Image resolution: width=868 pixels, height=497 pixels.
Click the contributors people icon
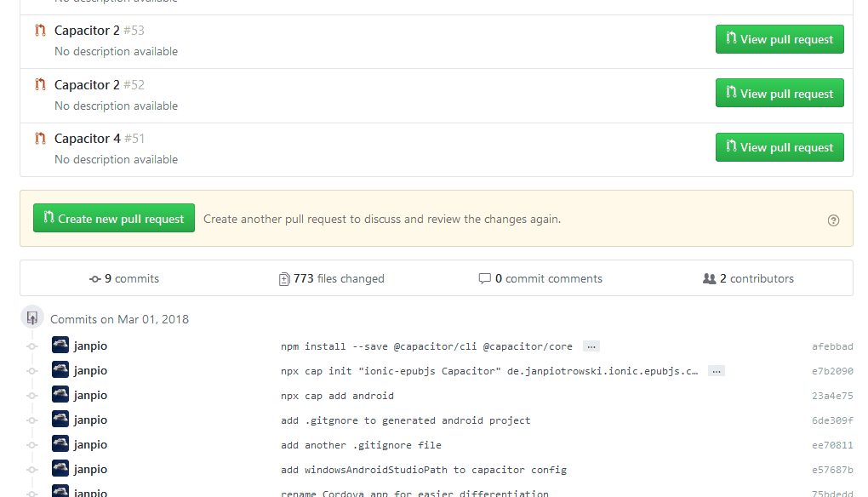click(x=709, y=278)
